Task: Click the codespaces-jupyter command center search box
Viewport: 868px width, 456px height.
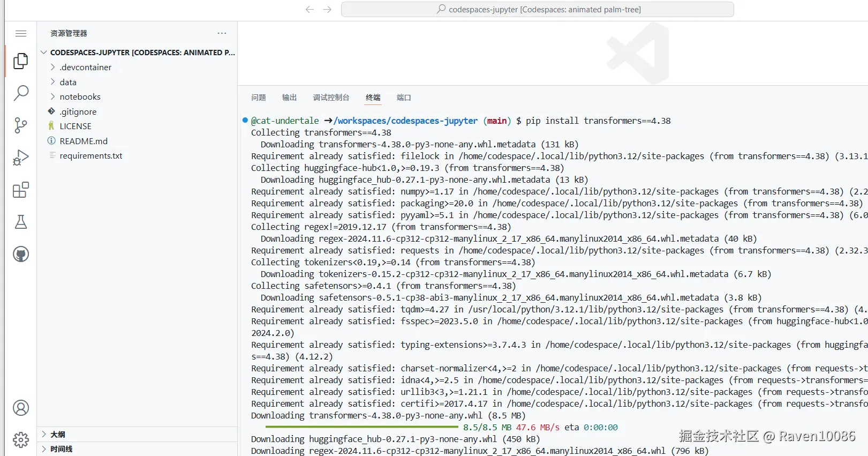Action: point(537,9)
